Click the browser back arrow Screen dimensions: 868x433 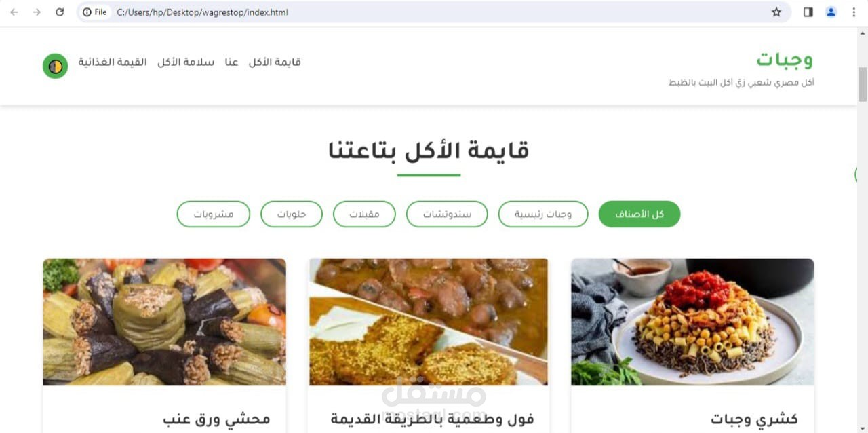tap(14, 12)
